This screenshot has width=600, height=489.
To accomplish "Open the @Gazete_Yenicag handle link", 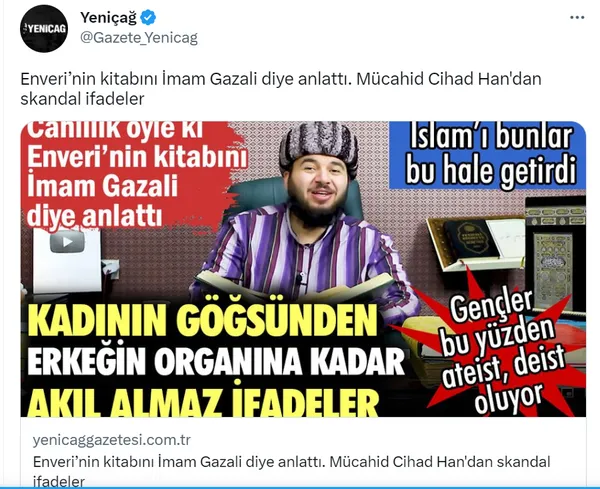I will 139,37.
